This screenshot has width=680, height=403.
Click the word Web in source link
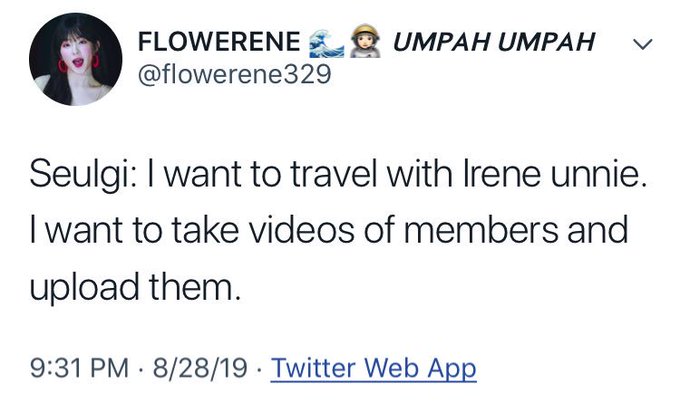[x=391, y=367]
